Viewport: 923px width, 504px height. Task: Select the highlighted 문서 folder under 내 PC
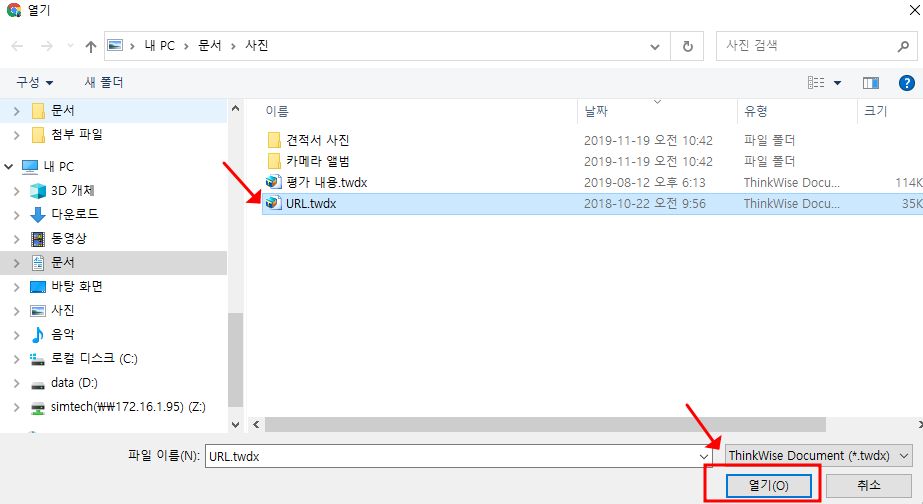[x=62, y=263]
